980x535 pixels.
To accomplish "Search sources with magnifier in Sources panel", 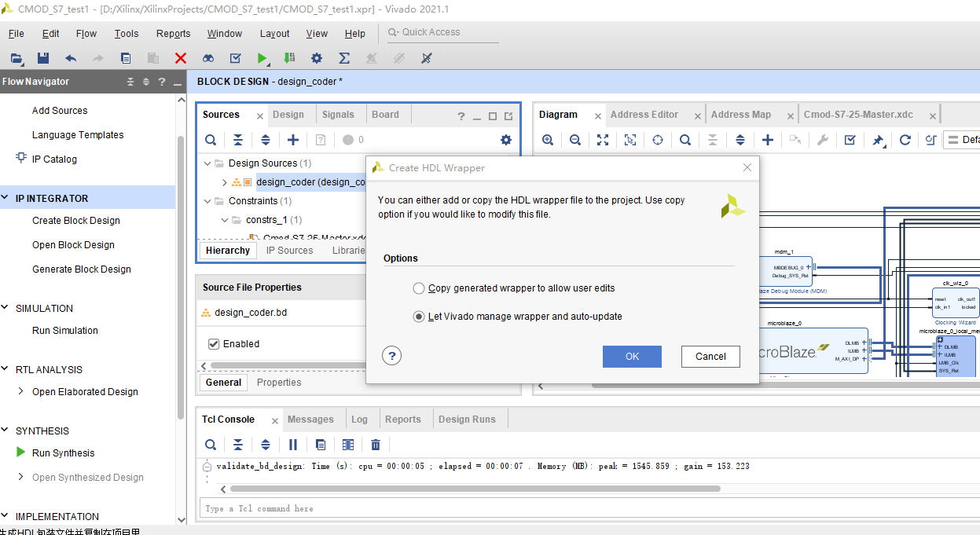I will coord(211,140).
